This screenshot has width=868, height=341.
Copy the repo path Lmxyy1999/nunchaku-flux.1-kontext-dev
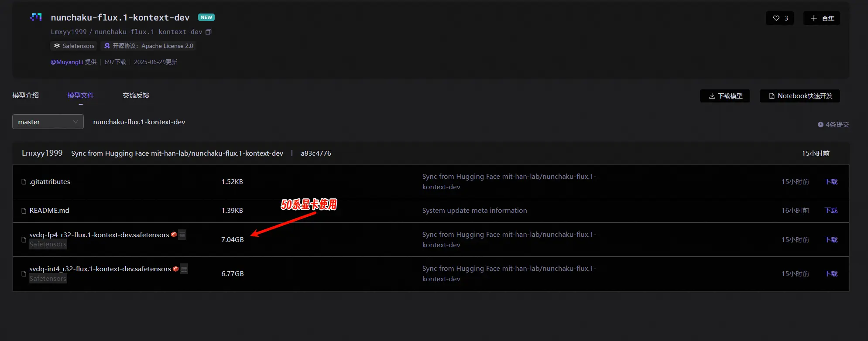coord(209,32)
